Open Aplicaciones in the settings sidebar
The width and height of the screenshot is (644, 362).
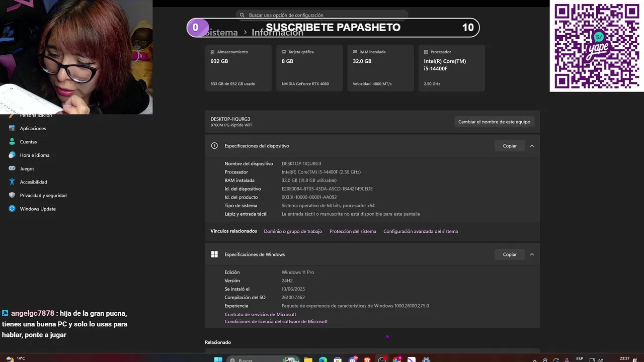[33, 128]
